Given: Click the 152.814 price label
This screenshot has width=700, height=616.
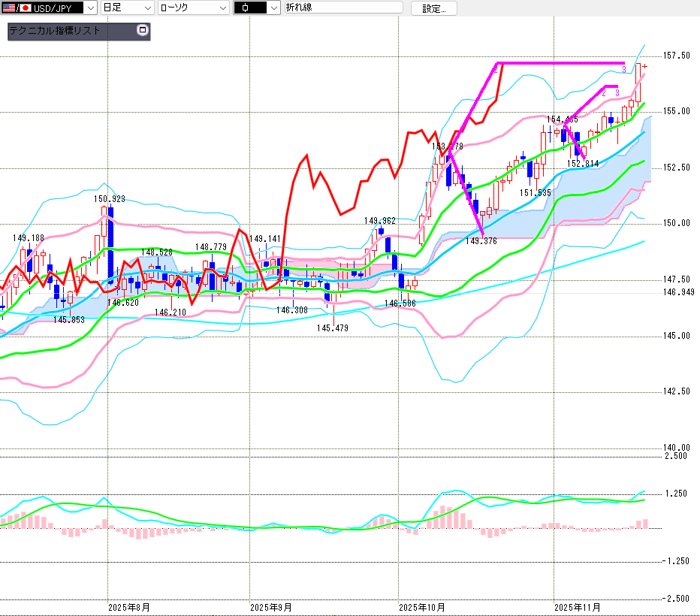Looking at the screenshot, I should point(582,164).
